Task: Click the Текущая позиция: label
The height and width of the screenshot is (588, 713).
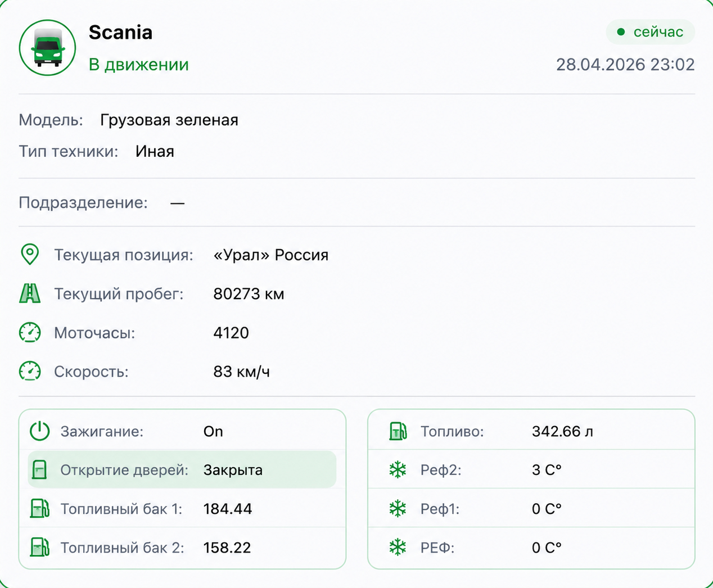Action: coord(124,255)
